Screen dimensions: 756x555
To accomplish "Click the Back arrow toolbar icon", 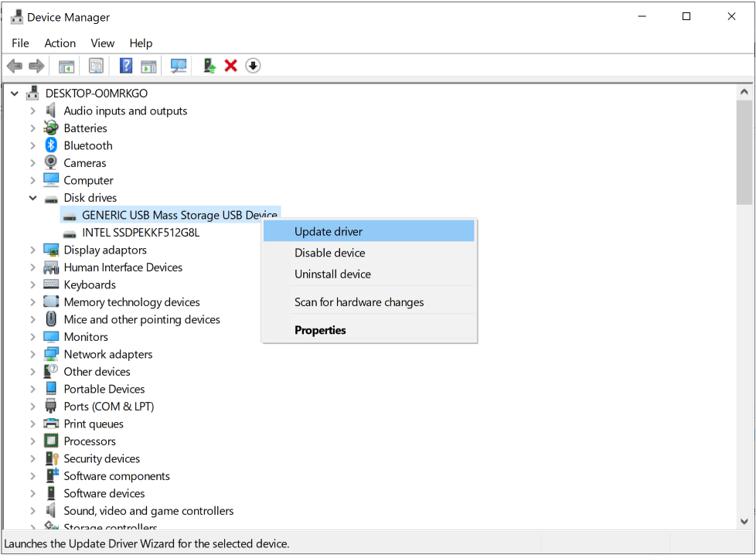I will pos(14,66).
